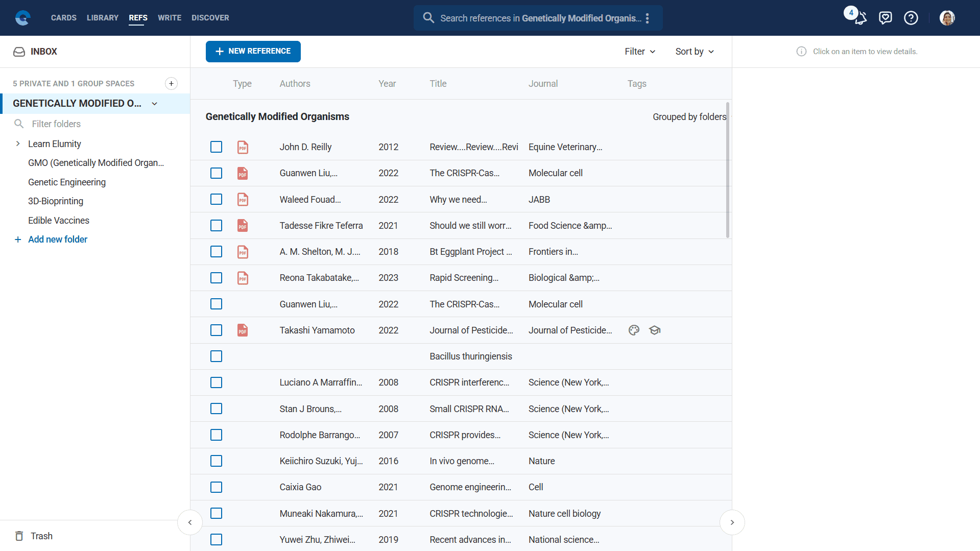Click the palette tag icon on Takashi Yamamoto row
Screen dimensions: 980x551
pos(634,330)
